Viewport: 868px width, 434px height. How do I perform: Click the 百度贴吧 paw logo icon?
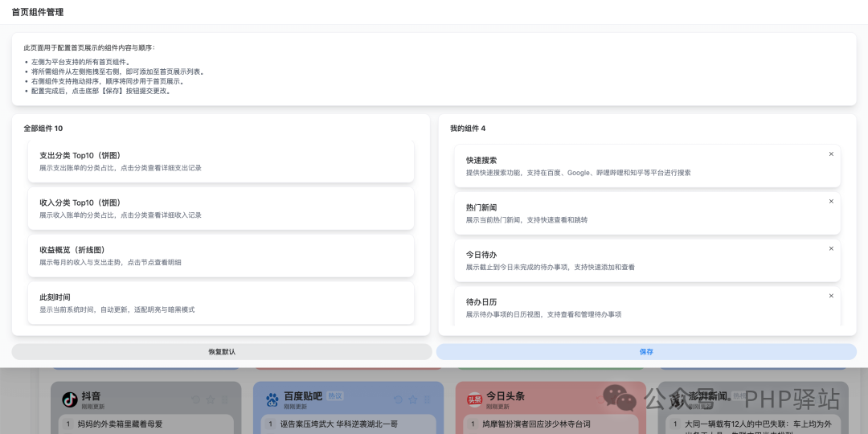point(272,399)
